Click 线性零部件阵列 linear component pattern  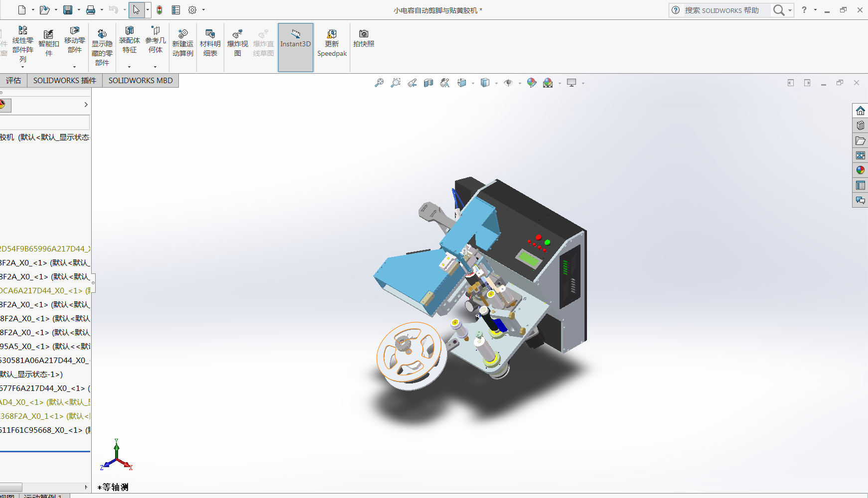tap(23, 44)
